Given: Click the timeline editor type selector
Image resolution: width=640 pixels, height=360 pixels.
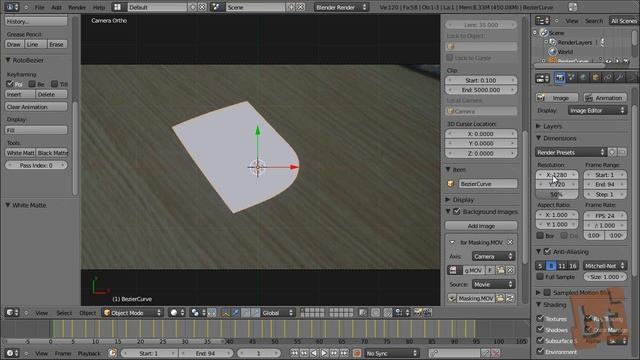Looking at the screenshot, I should 12,353.
